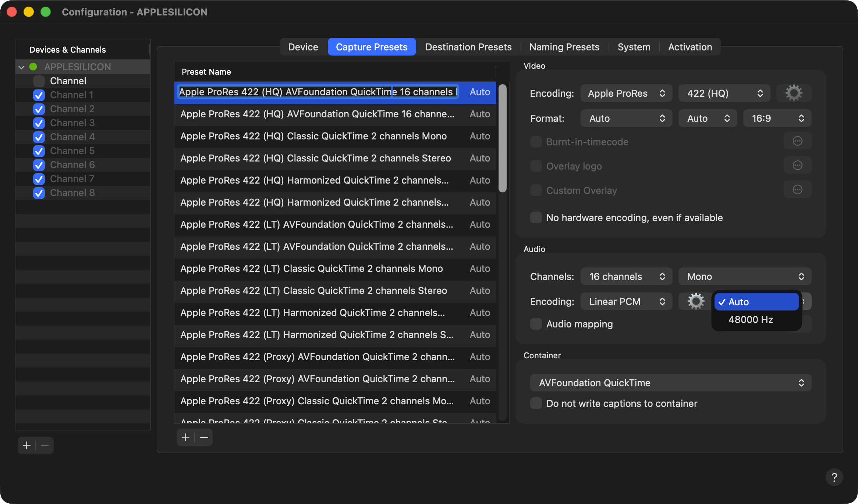
Task: Toggle the Channel header checkbox
Action: [x=39, y=81]
